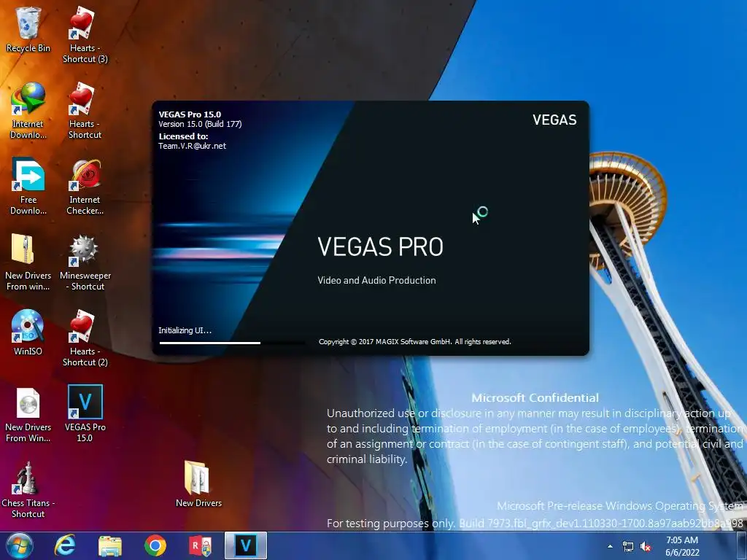Viewport: 747px width, 560px height.
Task: Click the VEGAS logo on splash screen
Action: [554, 120]
